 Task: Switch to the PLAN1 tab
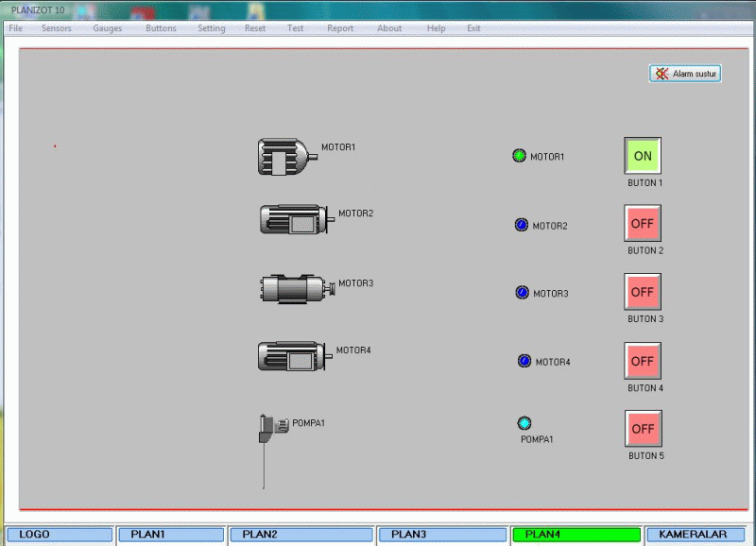click(x=171, y=535)
